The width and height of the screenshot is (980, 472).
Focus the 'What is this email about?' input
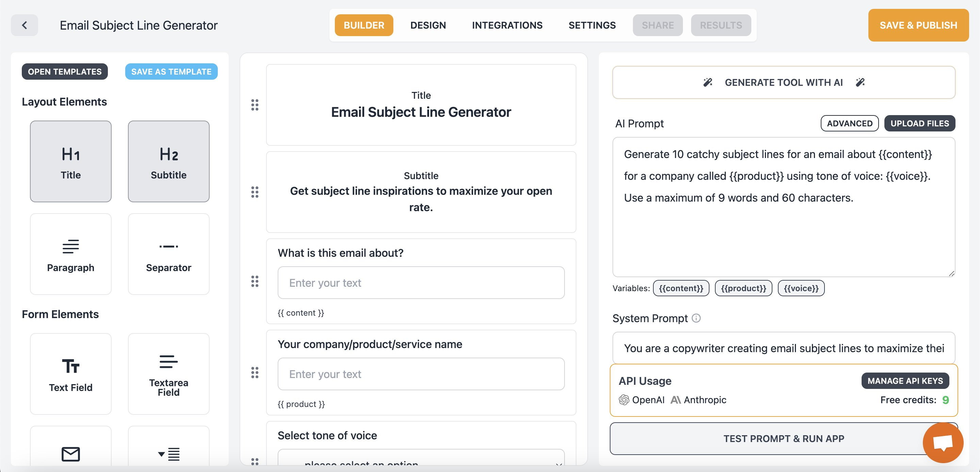pyautogui.click(x=421, y=283)
